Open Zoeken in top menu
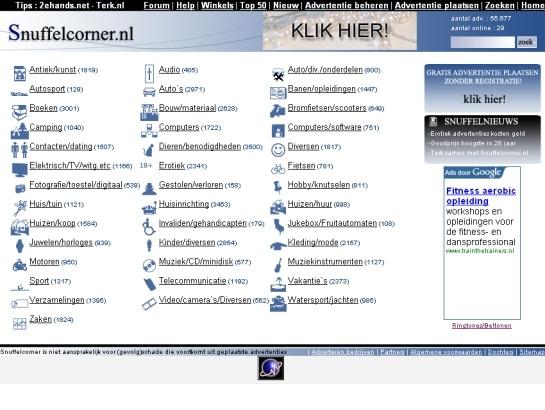 tap(499, 6)
